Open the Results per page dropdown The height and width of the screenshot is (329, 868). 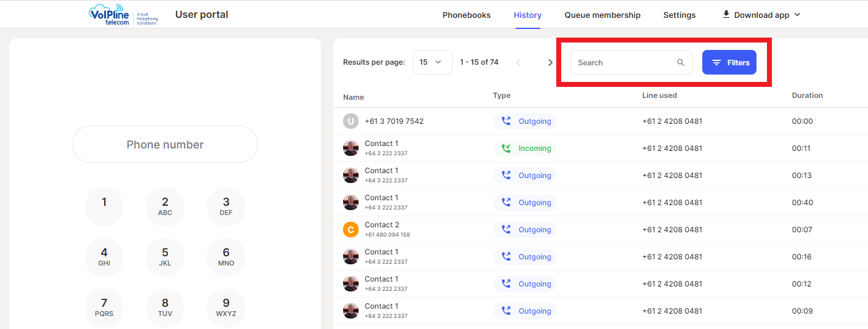[432, 62]
